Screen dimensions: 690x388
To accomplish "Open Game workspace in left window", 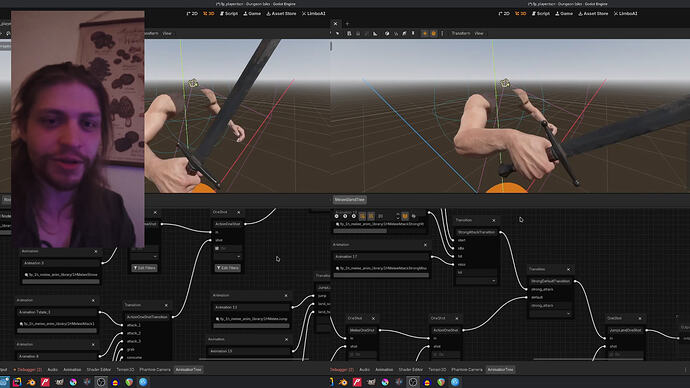I will (x=253, y=14).
